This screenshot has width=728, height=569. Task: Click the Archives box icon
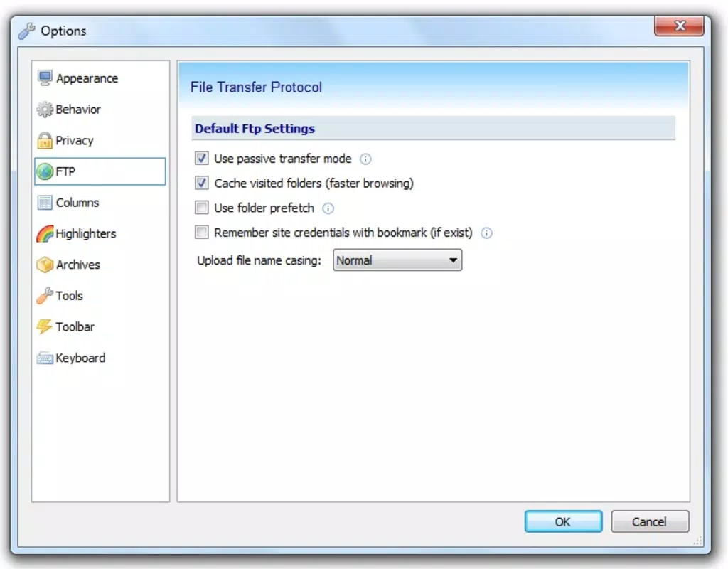pos(45,265)
